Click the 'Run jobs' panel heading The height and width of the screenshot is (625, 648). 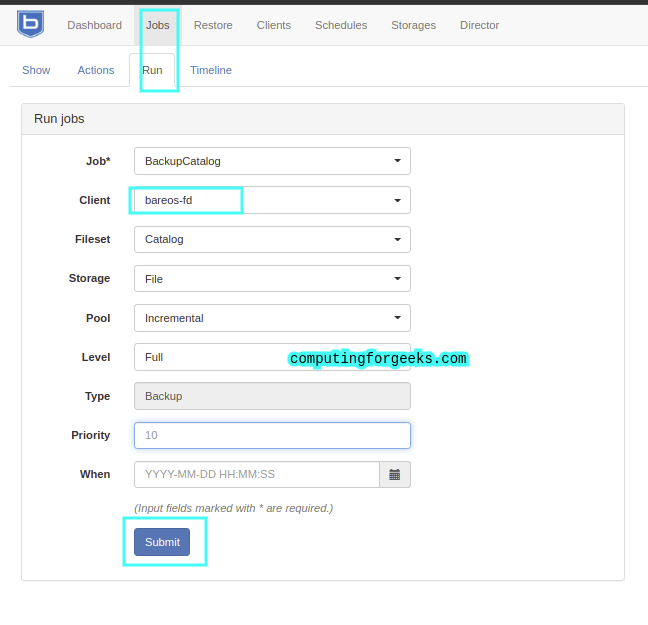click(x=59, y=119)
